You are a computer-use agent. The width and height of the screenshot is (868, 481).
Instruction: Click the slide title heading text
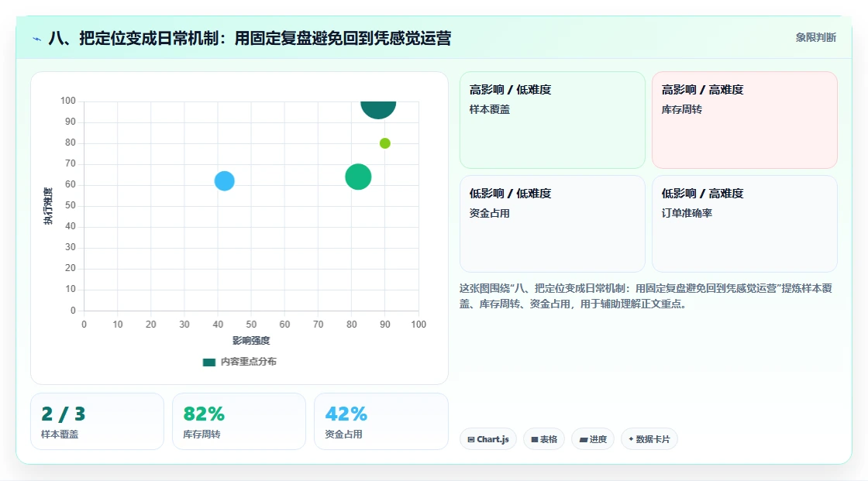pos(250,38)
